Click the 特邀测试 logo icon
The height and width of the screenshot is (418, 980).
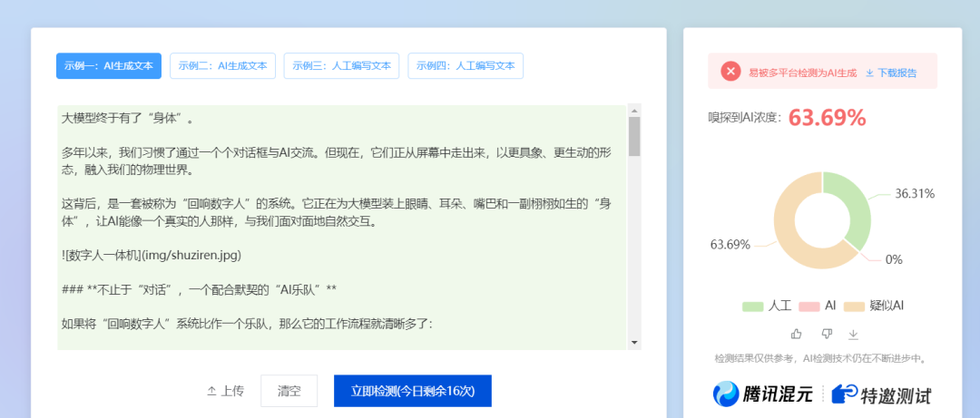[845, 394]
